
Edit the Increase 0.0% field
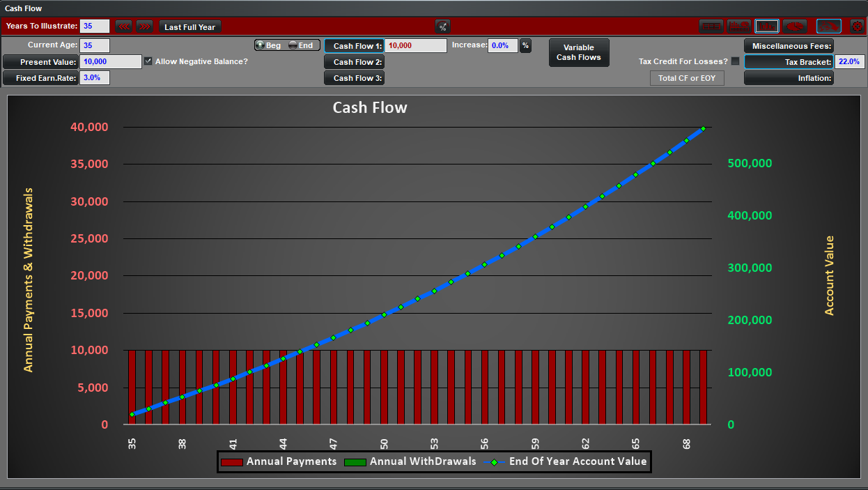pos(504,45)
